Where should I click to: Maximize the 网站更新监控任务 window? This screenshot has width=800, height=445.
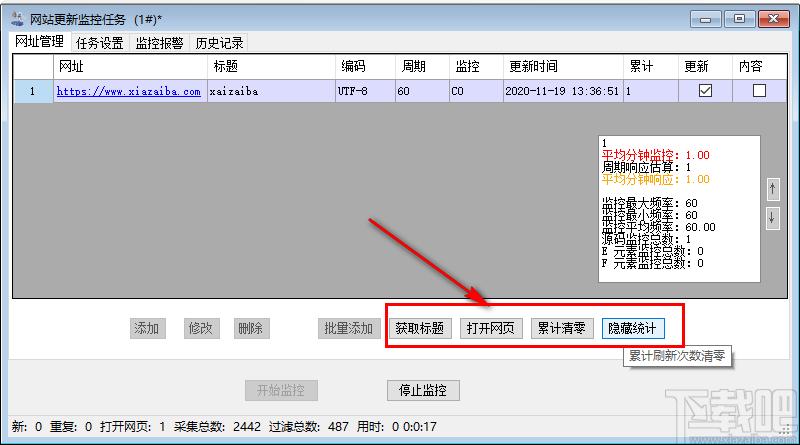[x=739, y=19]
